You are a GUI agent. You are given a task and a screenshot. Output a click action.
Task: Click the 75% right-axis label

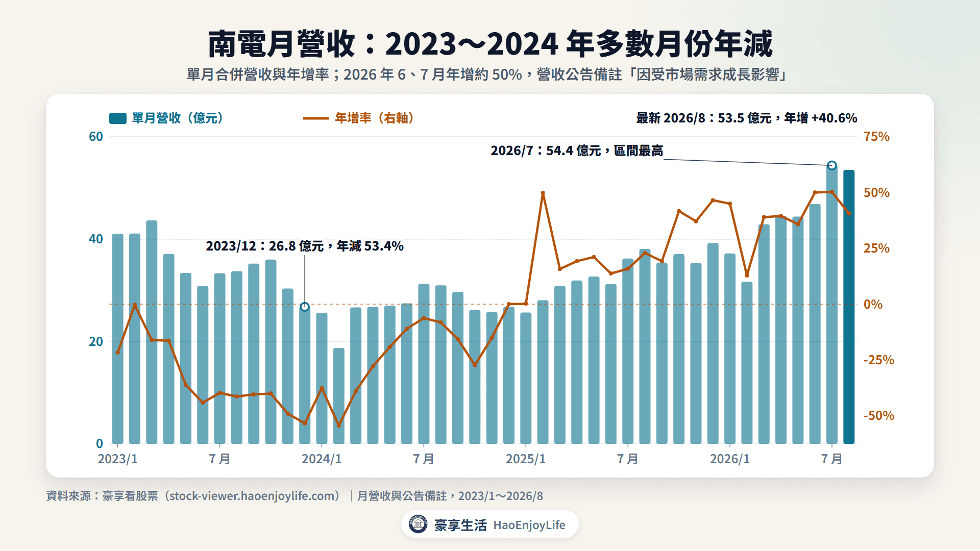tap(876, 137)
